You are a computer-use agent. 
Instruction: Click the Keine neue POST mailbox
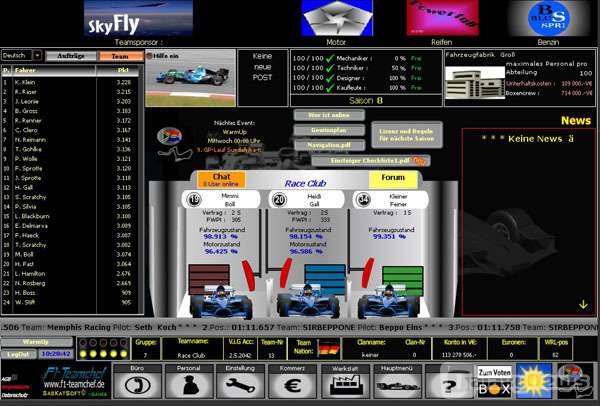[262, 78]
